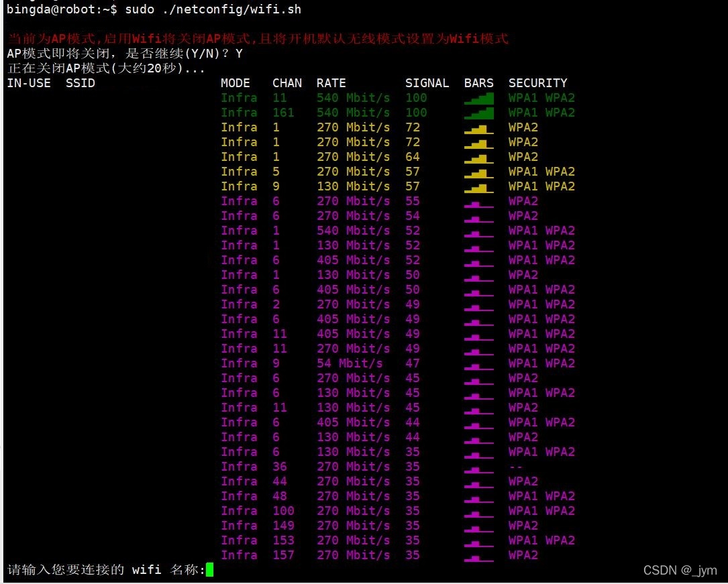Click signal value 54
This screenshot has height=584, width=728.
[412, 216]
